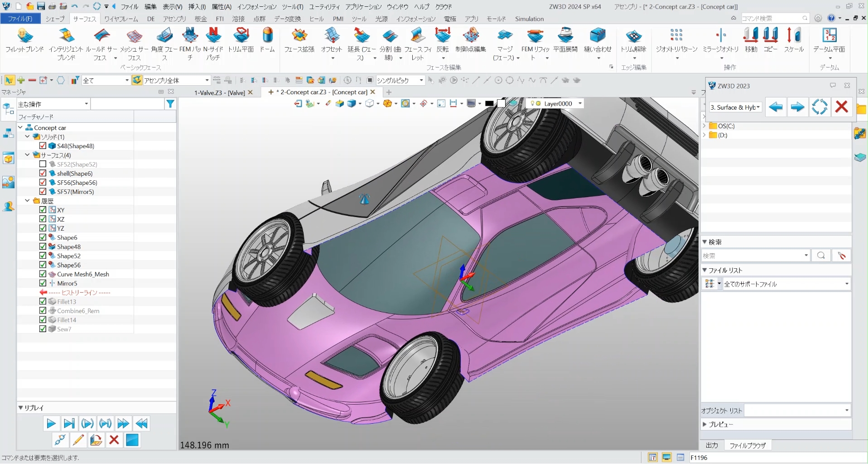The width and height of the screenshot is (868, 464).
Task: Open the 全てのサポートファイル filter dropdown
Action: coord(787,284)
